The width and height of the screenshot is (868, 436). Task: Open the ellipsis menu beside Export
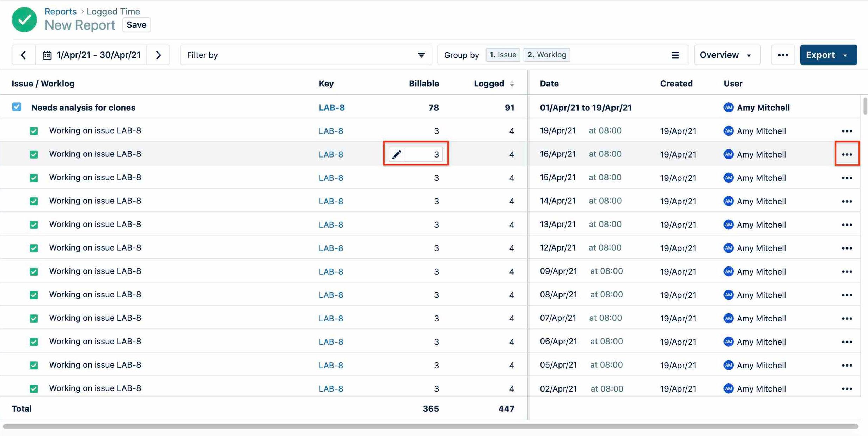pyautogui.click(x=783, y=55)
